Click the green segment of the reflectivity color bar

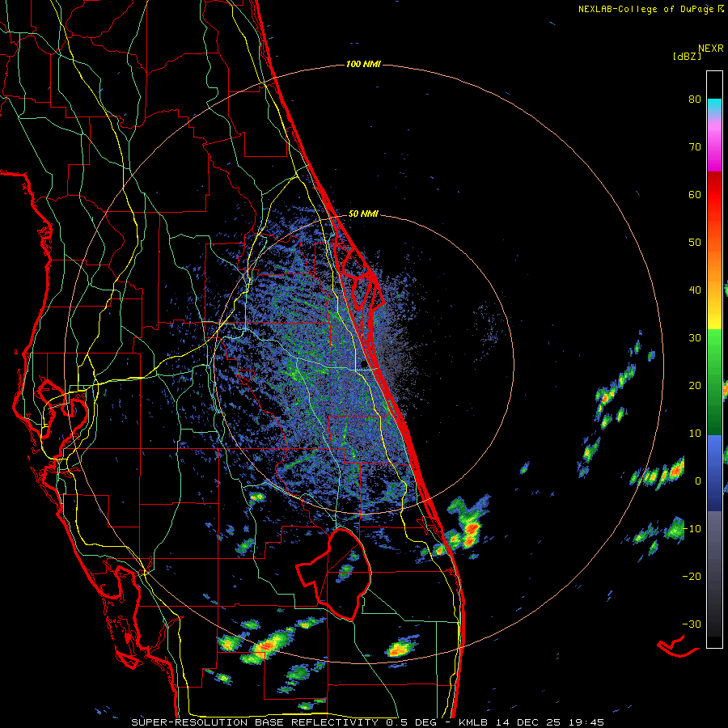pos(714,382)
